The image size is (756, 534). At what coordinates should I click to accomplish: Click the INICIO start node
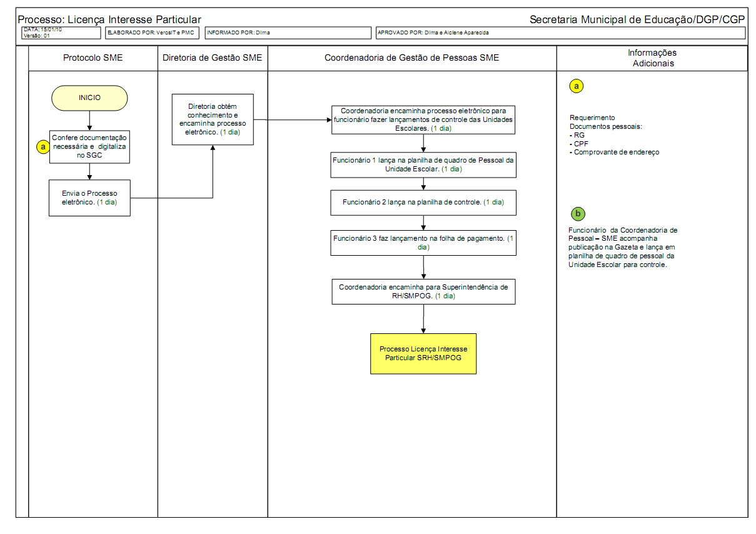tap(89, 98)
